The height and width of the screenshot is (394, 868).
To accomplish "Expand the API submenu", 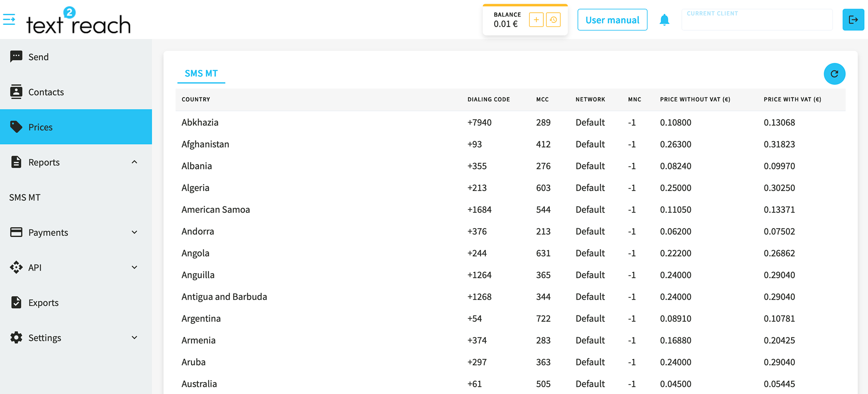I will [x=134, y=267].
